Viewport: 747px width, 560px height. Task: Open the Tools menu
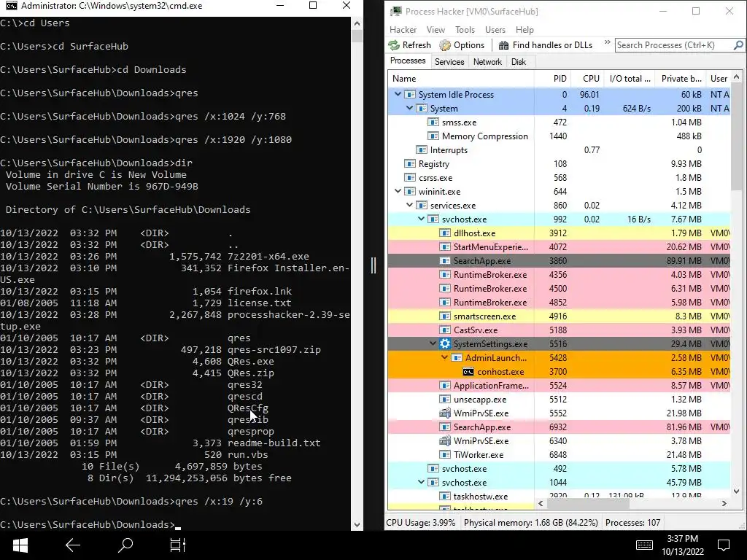[465, 29]
